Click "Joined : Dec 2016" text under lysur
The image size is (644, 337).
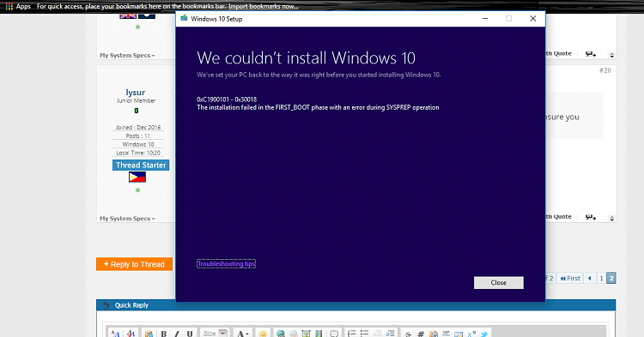pos(138,128)
